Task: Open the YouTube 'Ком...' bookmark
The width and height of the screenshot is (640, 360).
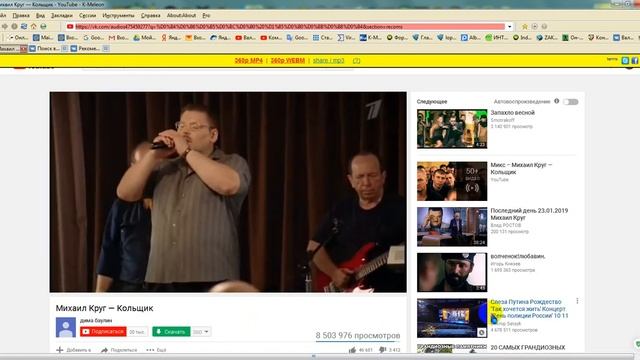Action: pos(271,38)
